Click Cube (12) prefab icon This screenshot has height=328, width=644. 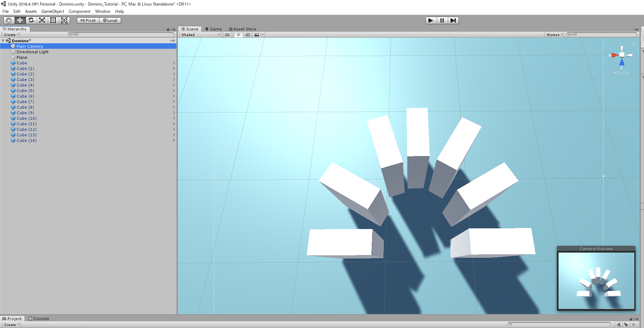pos(13,129)
